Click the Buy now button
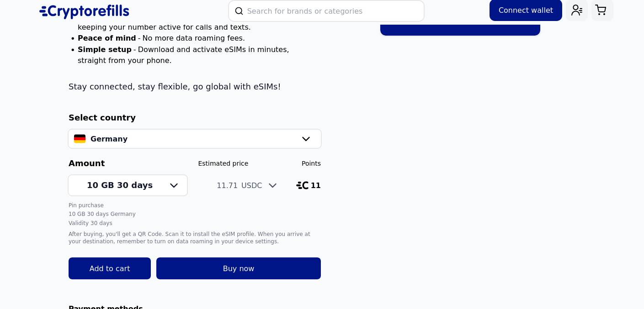The width and height of the screenshot is (644, 309). pyautogui.click(x=239, y=268)
